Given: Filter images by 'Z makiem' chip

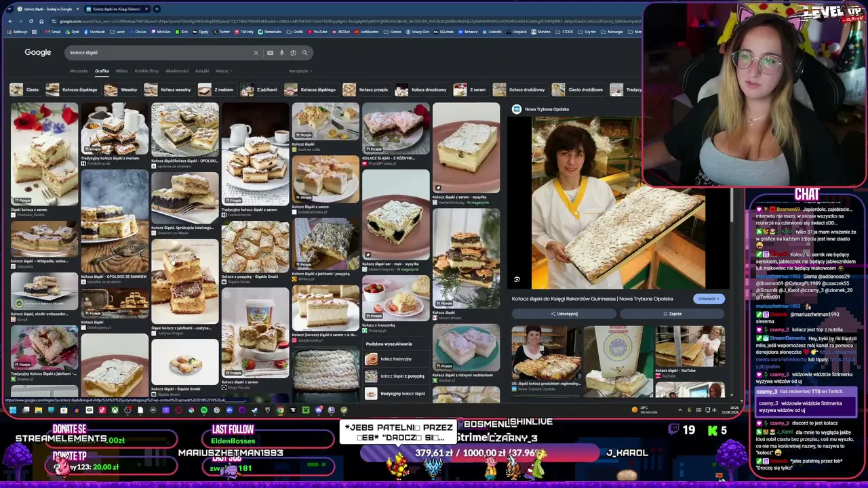Looking at the screenshot, I should coord(217,89).
